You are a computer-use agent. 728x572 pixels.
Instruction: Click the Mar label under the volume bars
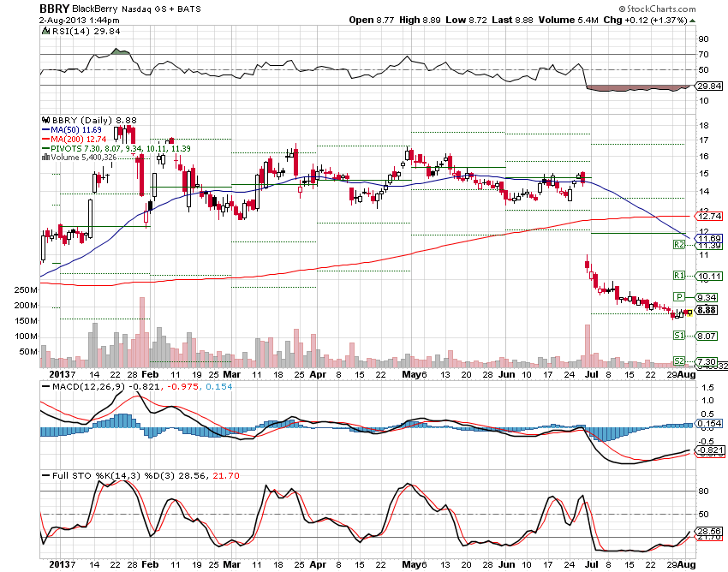pos(232,374)
